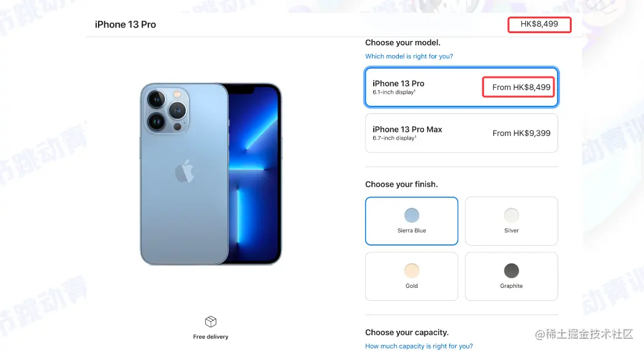Open "How much capacity is right for you?" link
This screenshot has height=351, width=644.
[x=419, y=346]
